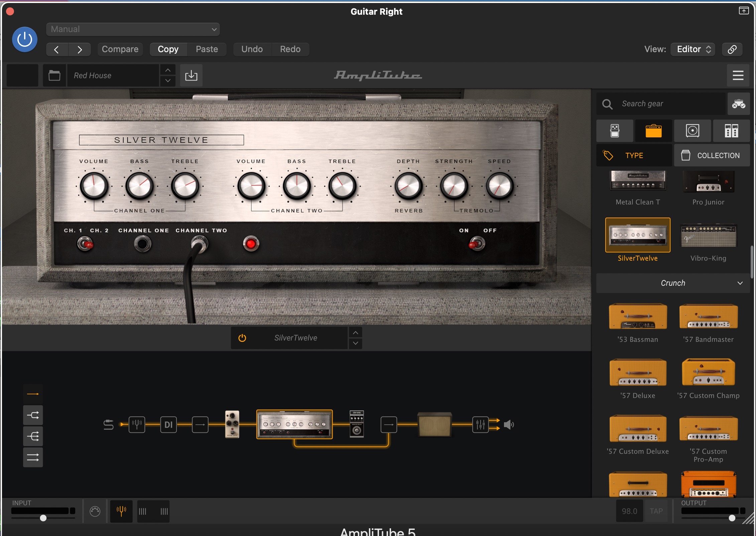Open the View Editor dropdown
756x536 pixels.
(693, 49)
